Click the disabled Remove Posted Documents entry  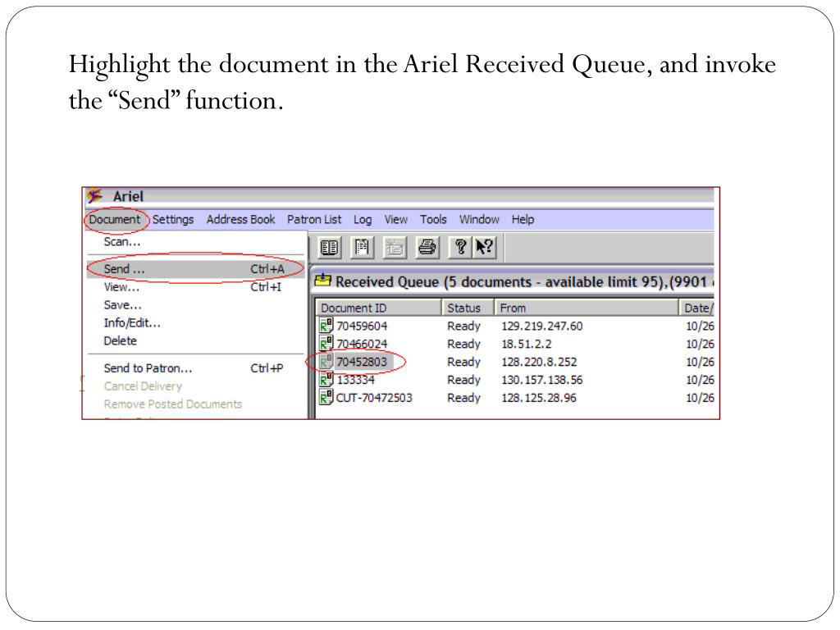(x=196, y=404)
